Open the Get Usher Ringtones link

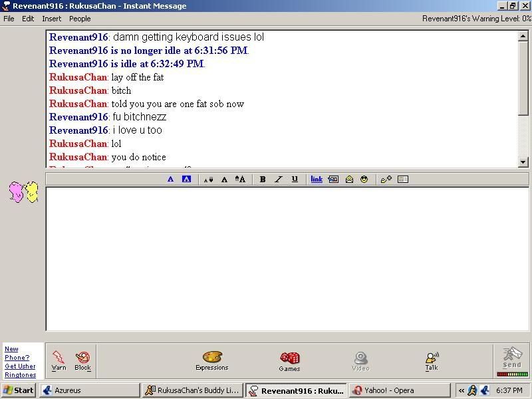point(21,370)
